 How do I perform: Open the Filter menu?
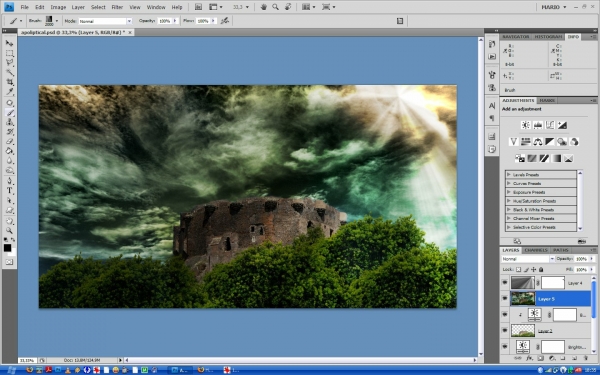click(117, 7)
